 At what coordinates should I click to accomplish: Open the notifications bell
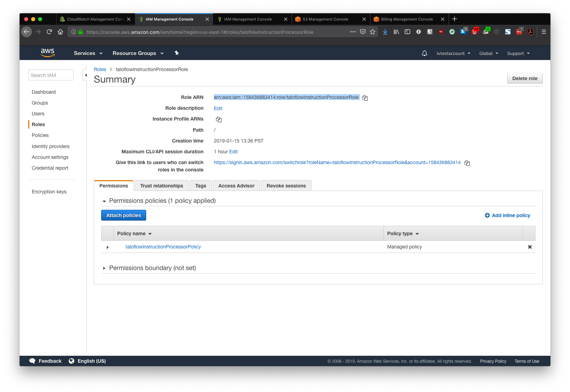425,53
